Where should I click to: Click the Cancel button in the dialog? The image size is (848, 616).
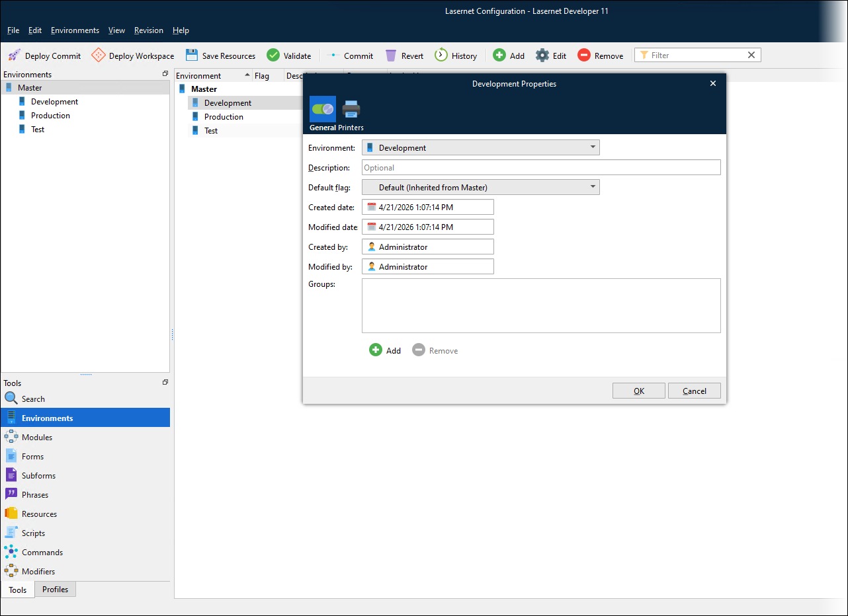click(695, 391)
